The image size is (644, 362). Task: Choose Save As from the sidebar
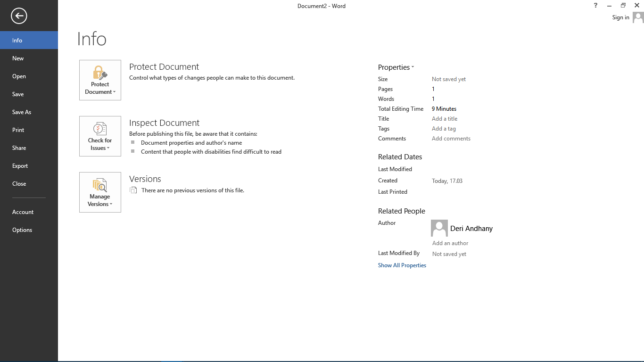(x=29, y=112)
